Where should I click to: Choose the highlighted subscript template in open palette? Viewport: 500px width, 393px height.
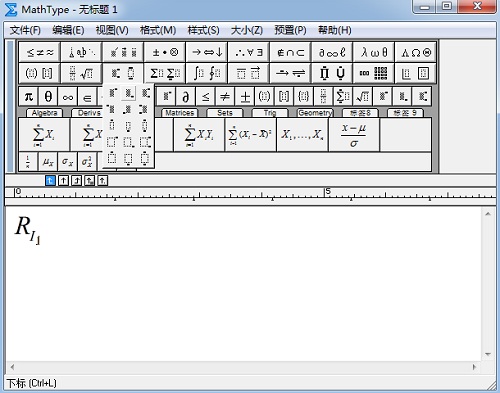pyautogui.click(x=128, y=93)
